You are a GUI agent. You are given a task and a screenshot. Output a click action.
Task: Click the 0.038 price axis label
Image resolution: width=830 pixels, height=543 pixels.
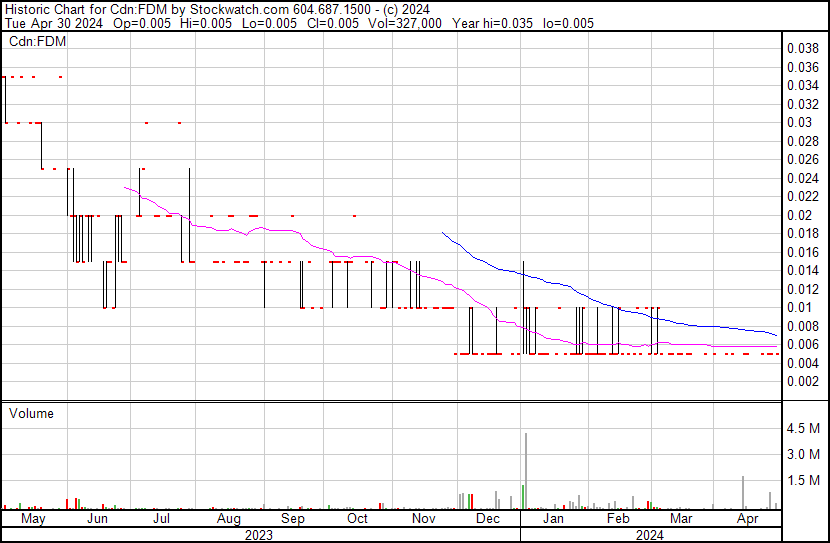coord(803,48)
